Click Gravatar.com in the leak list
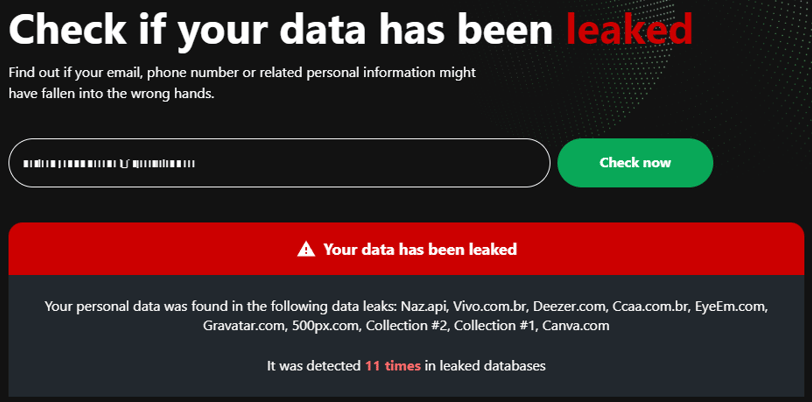812x402 pixels. [241, 326]
